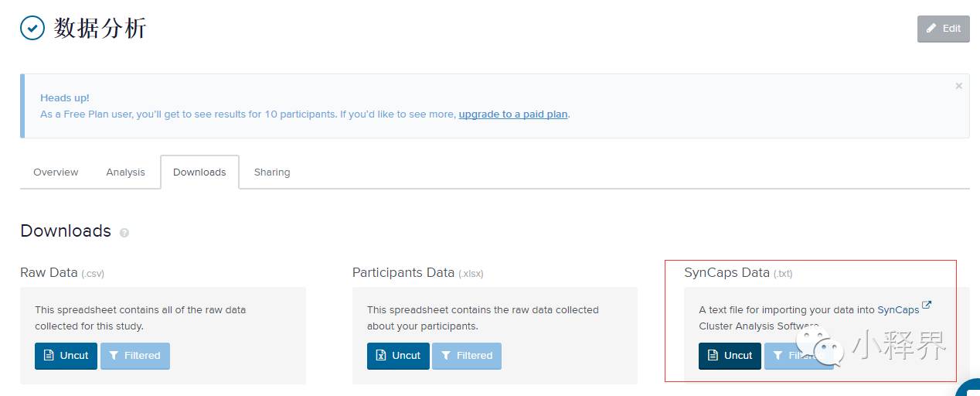Viewport: 980px width, 396px height.
Task: Click the chat widget in bottom-right corner
Action: (x=969, y=389)
